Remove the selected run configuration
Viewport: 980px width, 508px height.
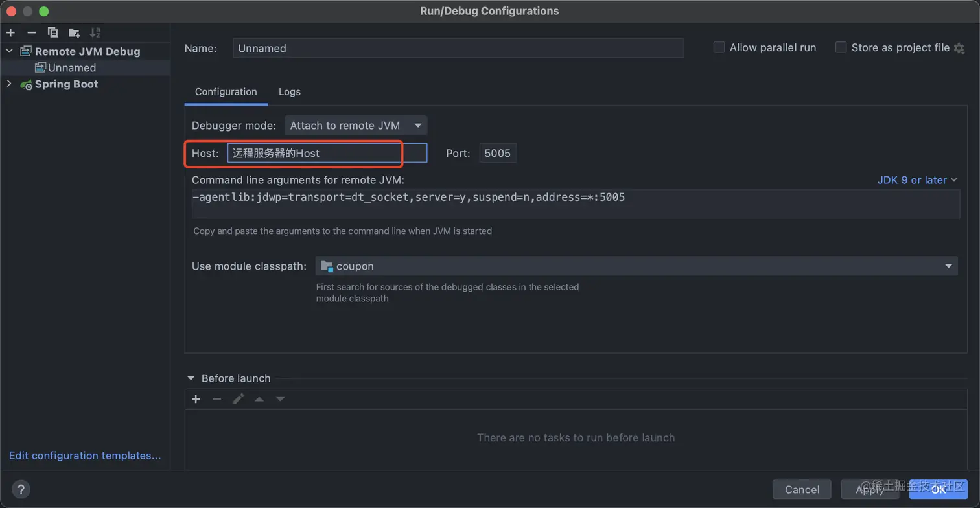point(31,32)
